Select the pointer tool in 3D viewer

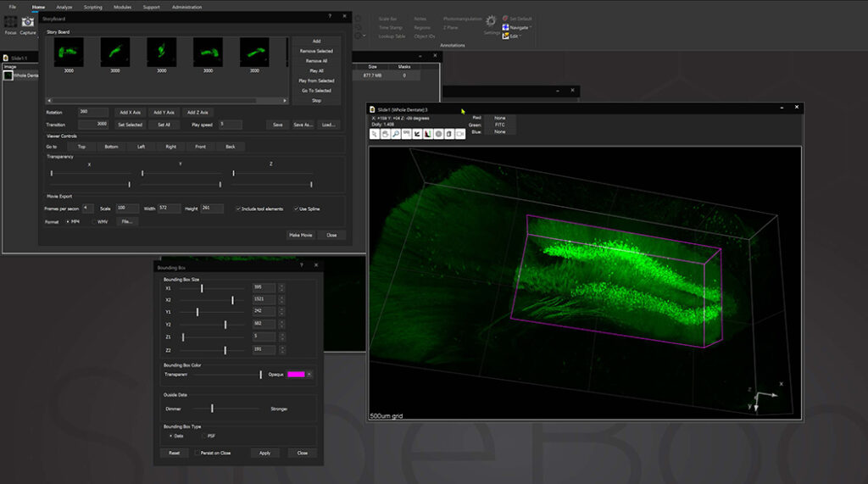pos(375,134)
